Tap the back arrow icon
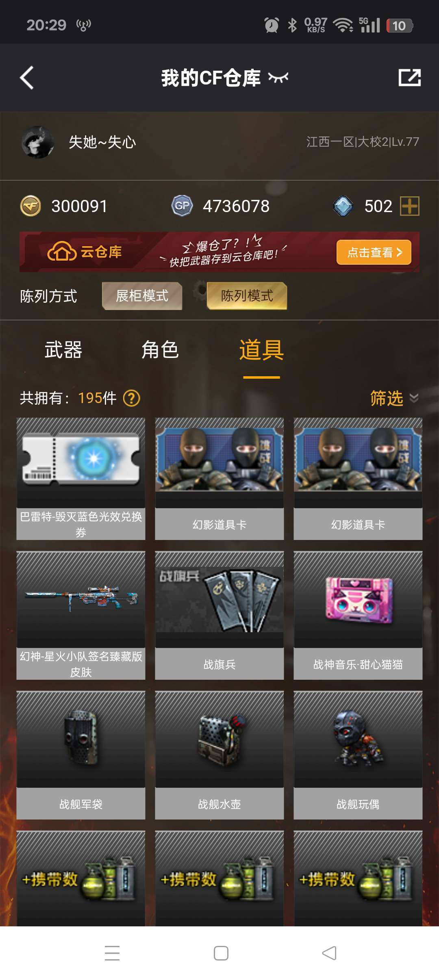The image size is (439, 980). (x=27, y=78)
